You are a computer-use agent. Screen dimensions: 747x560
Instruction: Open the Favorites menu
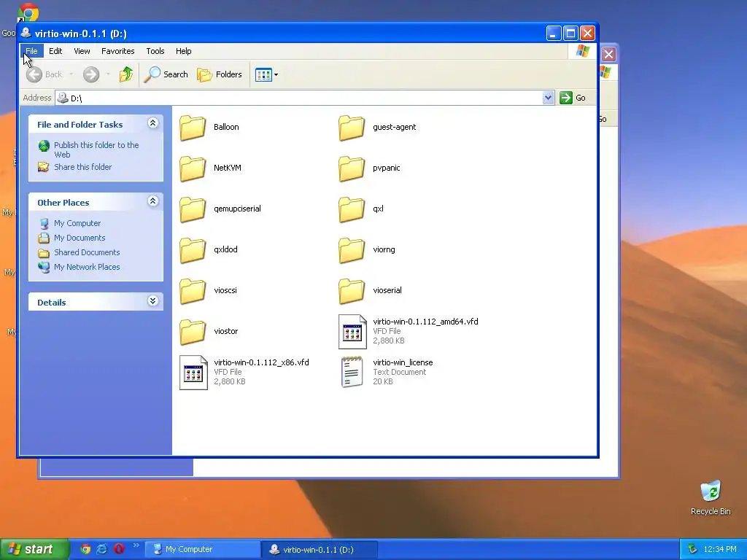[117, 51]
